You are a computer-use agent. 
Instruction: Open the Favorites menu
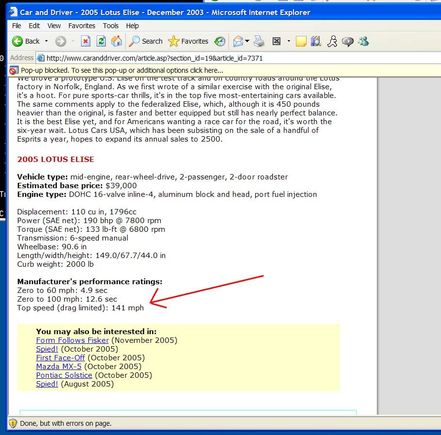click(x=82, y=26)
